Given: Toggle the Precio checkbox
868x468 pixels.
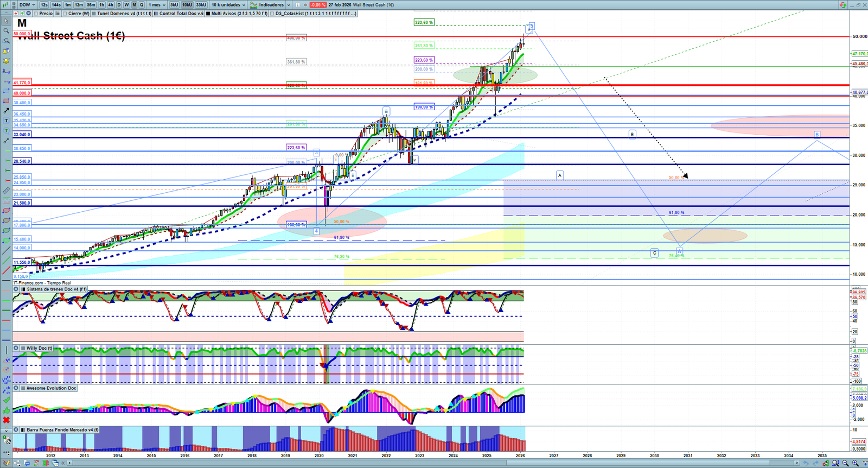Looking at the screenshot, I should pyautogui.click(x=36, y=14).
